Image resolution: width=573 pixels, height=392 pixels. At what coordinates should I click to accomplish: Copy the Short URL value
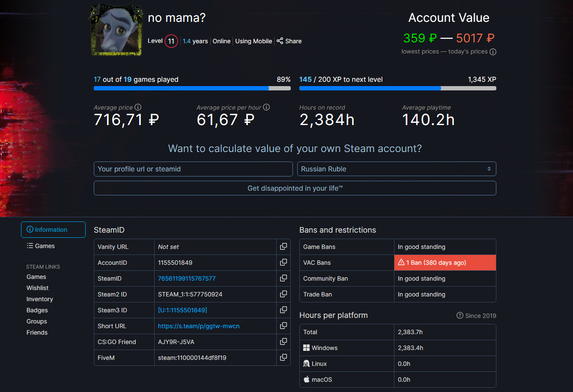(x=284, y=326)
